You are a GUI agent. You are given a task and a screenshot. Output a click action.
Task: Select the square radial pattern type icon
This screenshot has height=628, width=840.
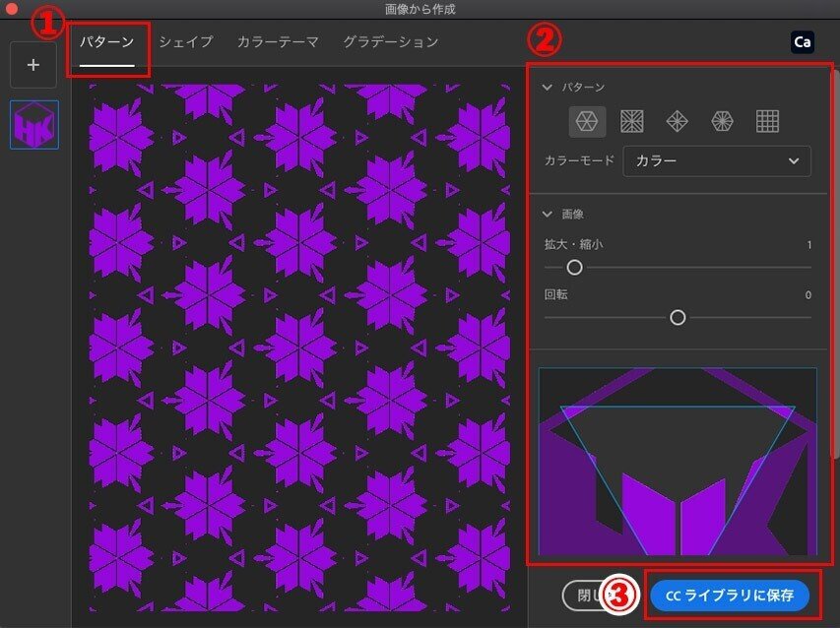(x=631, y=121)
